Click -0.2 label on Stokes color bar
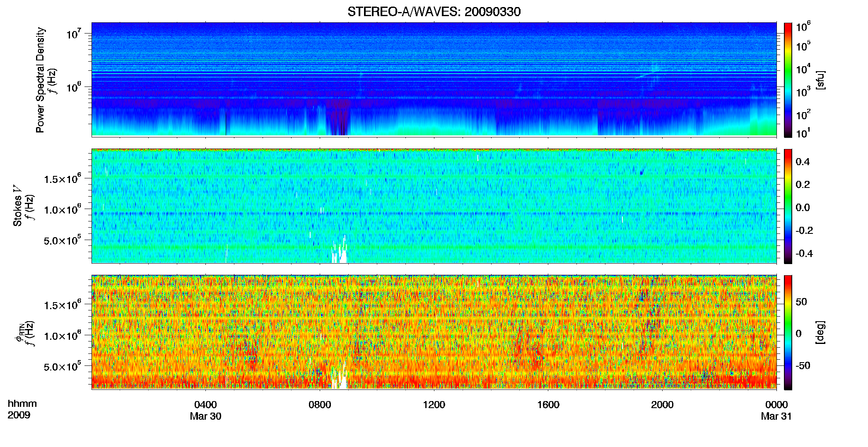This screenshot has height=447, width=868. pos(804,230)
